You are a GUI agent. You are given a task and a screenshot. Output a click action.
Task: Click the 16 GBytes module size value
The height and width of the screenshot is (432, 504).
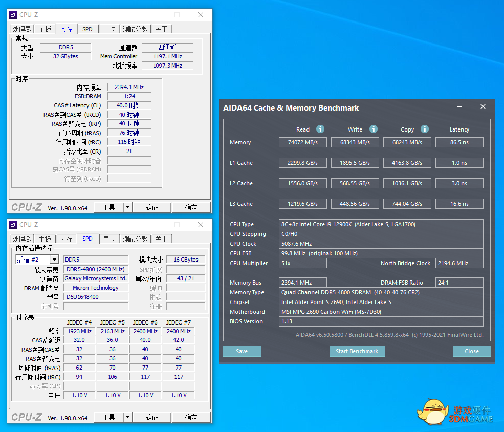186,260
